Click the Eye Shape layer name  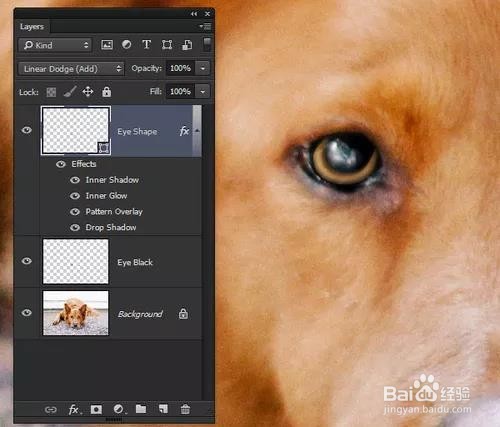point(137,131)
